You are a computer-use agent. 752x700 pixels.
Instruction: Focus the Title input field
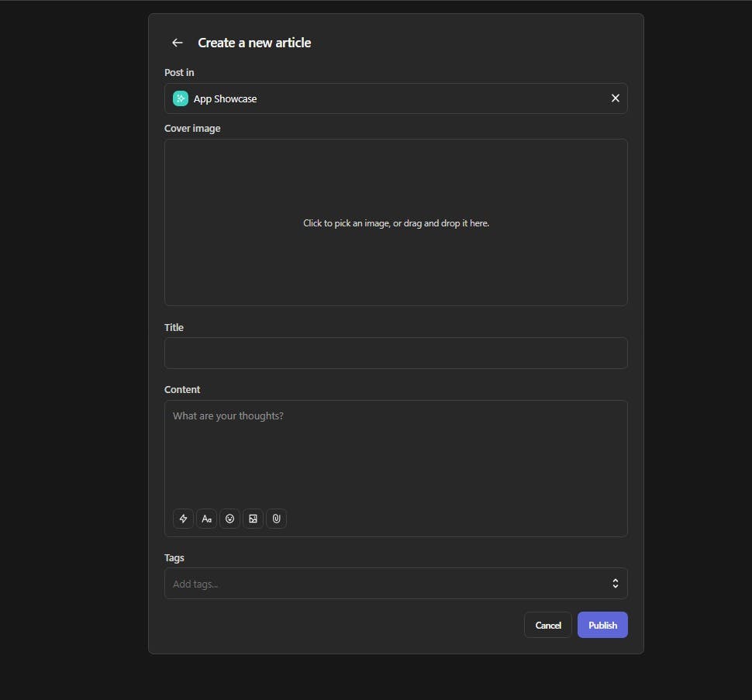click(395, 353)
